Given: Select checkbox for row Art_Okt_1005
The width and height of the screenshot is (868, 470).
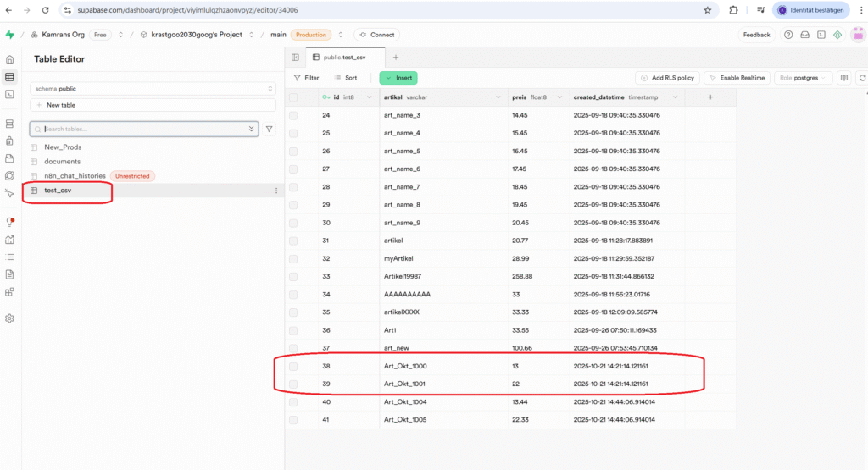Looking at the screenshot, I should pos(293,420).
